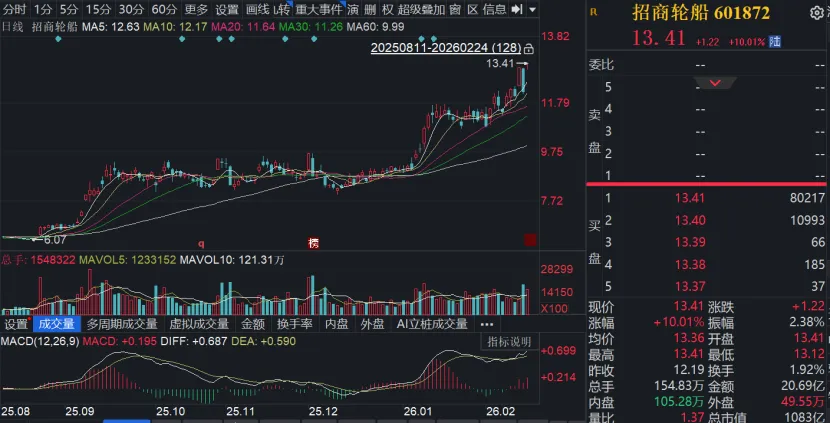Switch to 虚拟成交量 indicator
The image size is (830, 423).
point(199,324)
